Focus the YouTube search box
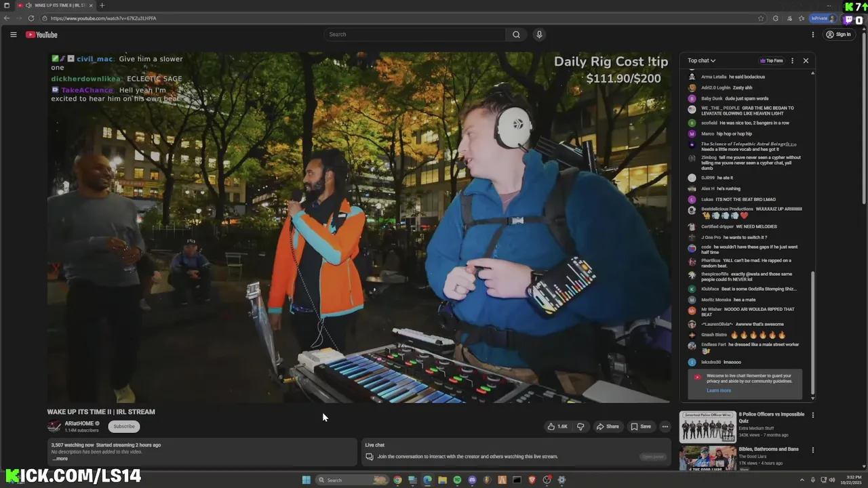This screenshot has width=868, height=488. [415, 35]
